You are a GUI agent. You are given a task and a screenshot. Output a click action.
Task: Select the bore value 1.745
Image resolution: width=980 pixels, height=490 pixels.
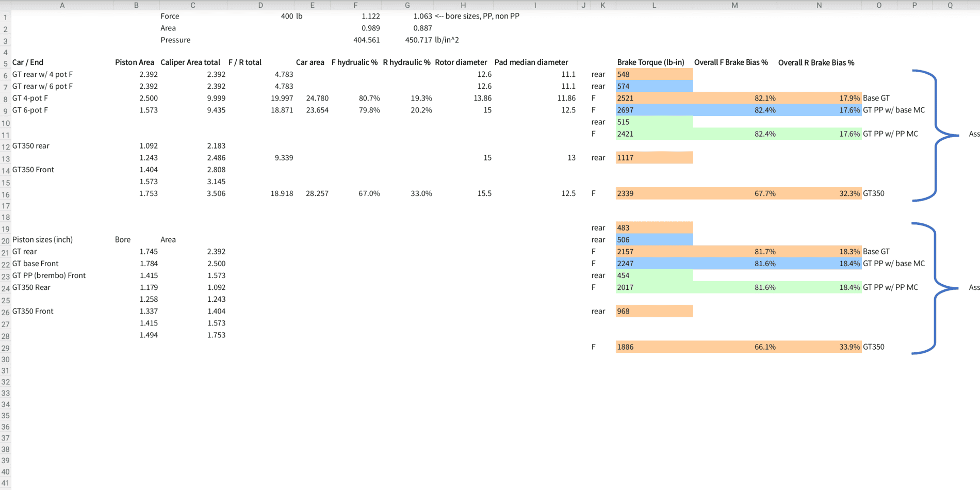[149, 251]
